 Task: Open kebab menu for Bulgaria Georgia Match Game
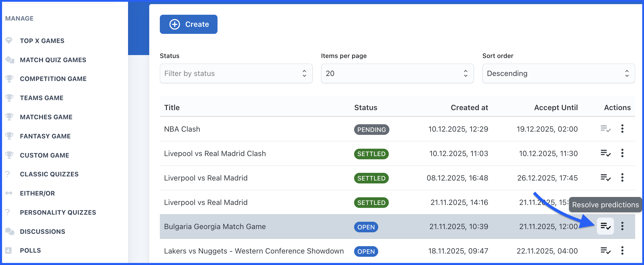[622, 226]
